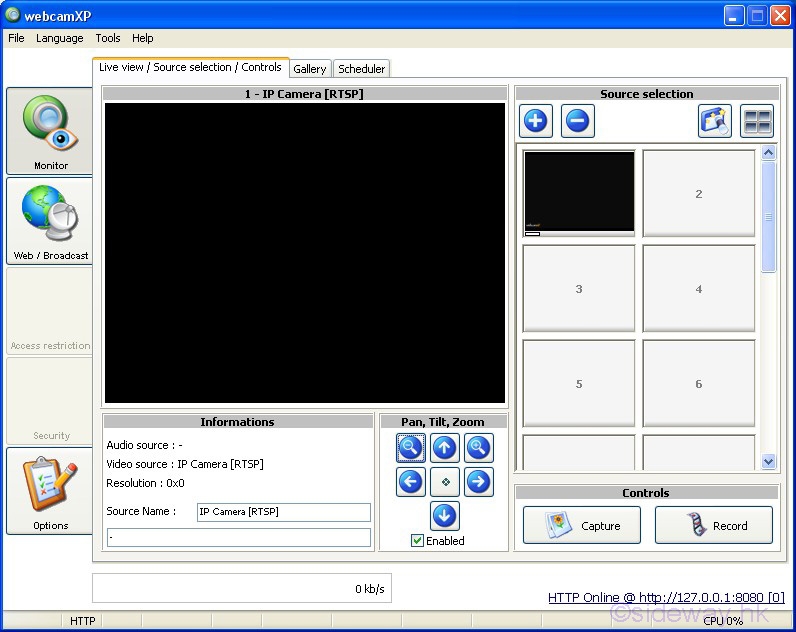The image size is (796, 632).
Task: Open the source wizard picture icon
Action: click(x=715, y=121)
